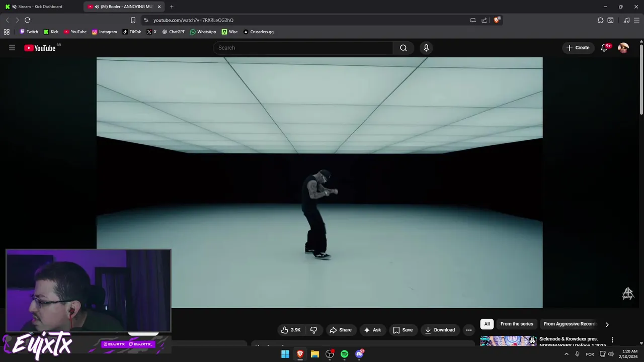Go to the YouTube home logo
644x362 pixels.
click(40, 48)
